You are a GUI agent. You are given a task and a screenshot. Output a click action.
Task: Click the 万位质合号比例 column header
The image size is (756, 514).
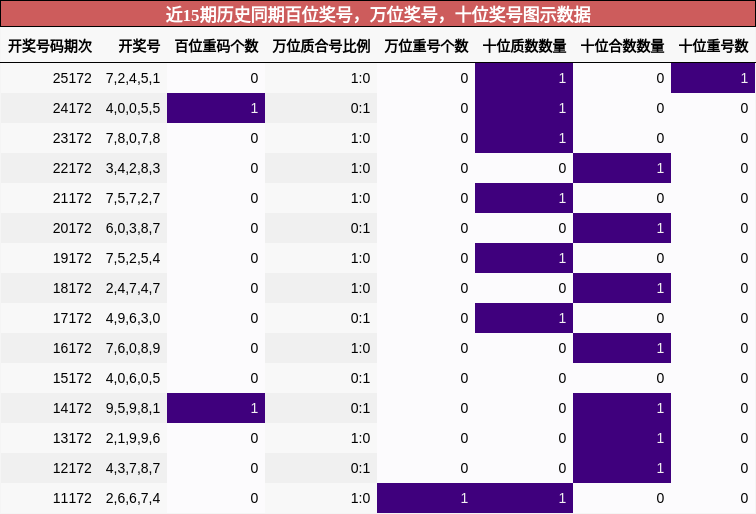pos(321,46)
